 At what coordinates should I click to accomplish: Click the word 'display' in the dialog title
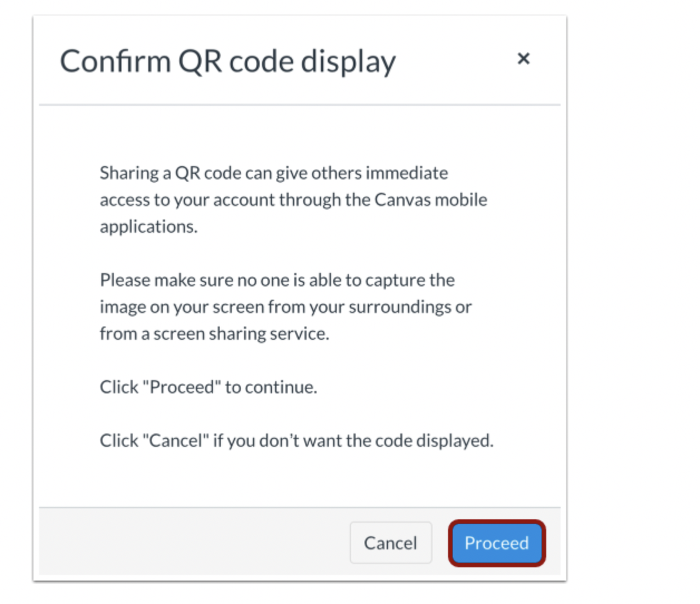(348, 61)
